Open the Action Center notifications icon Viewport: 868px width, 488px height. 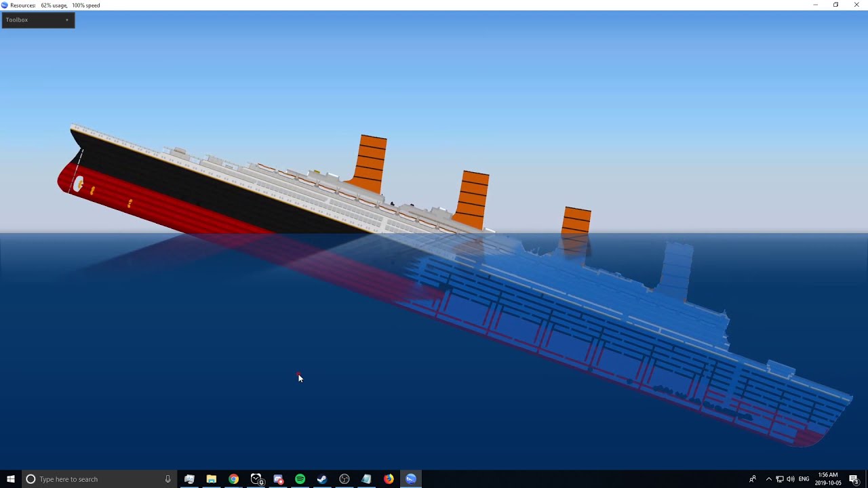(854, 479)
